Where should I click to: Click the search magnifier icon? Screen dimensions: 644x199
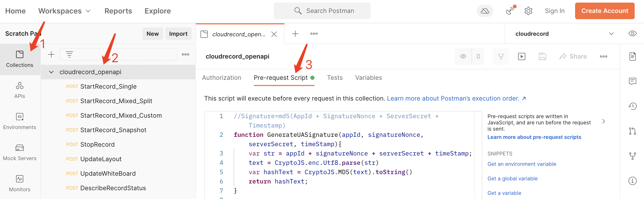click(x=298, y=11)
